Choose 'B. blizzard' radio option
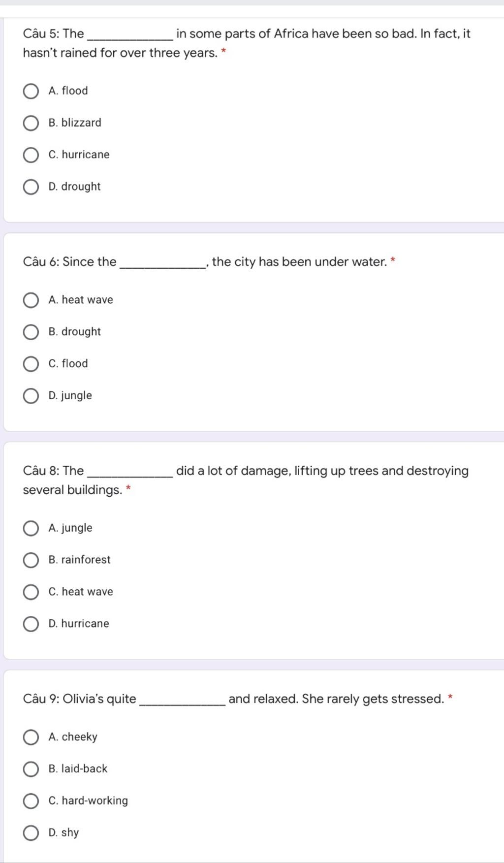This screenshot has height=863, width=504. (x=31, y=123)
